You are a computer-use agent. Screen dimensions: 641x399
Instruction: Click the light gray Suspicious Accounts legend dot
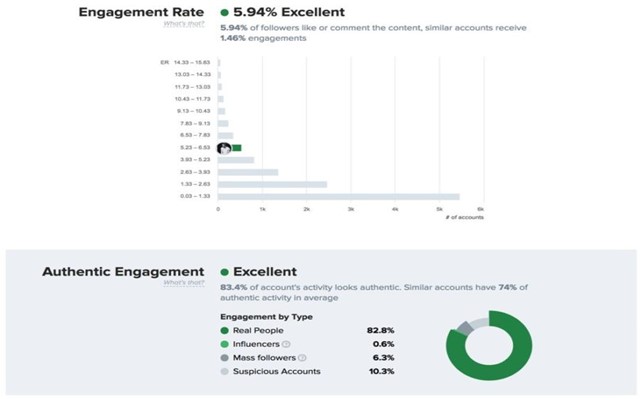(224, 371)
